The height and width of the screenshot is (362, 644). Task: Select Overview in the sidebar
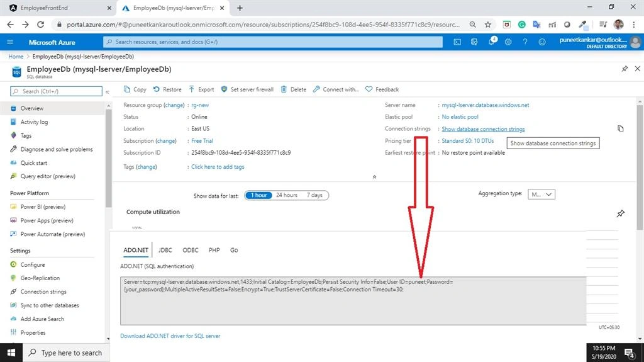(x=54, y=108)
